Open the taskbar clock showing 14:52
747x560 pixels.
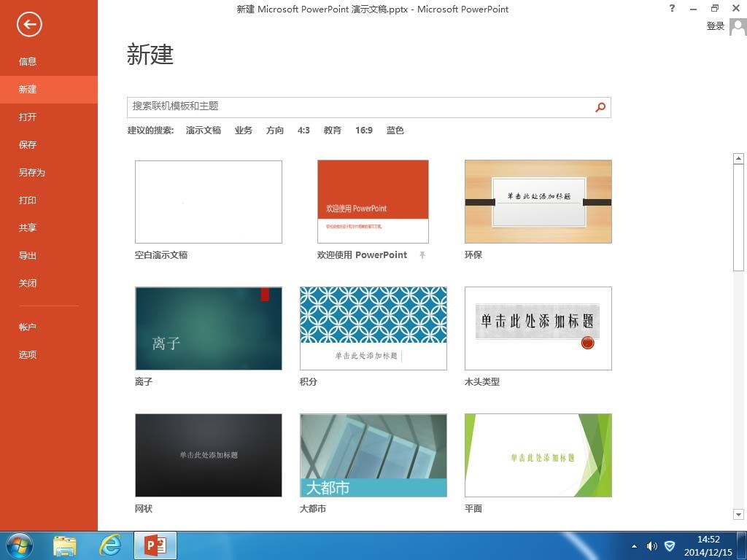point(708,545)
